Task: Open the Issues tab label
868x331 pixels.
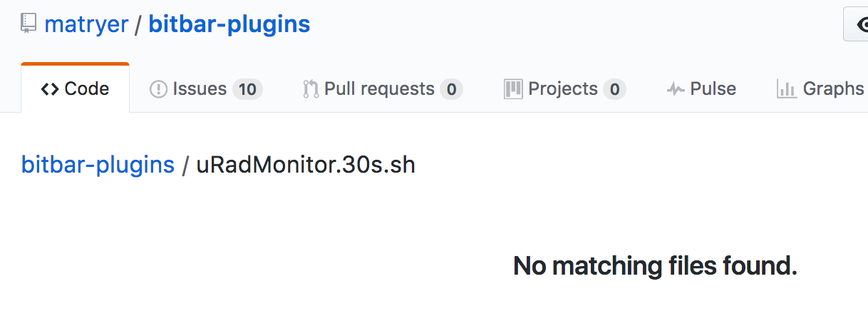Action: [x=200, y=89]
